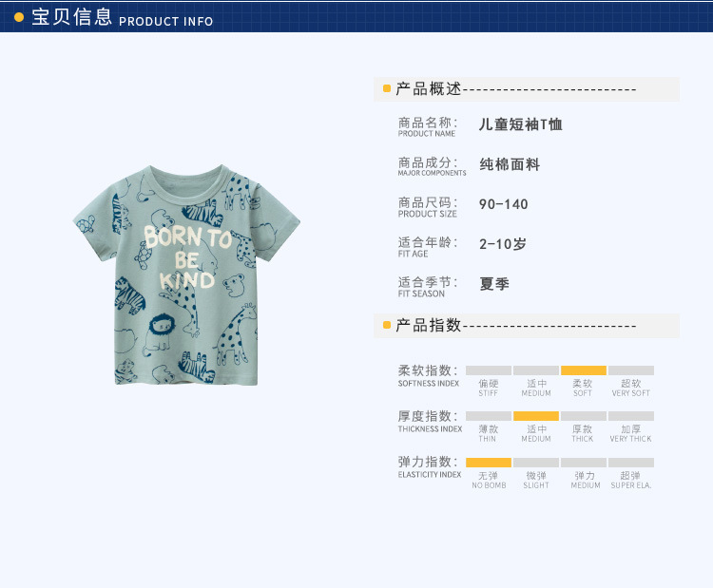713x588 pixels.
Task: Click the turtle print on the left sleeve
Action: [x=86, y=224]
